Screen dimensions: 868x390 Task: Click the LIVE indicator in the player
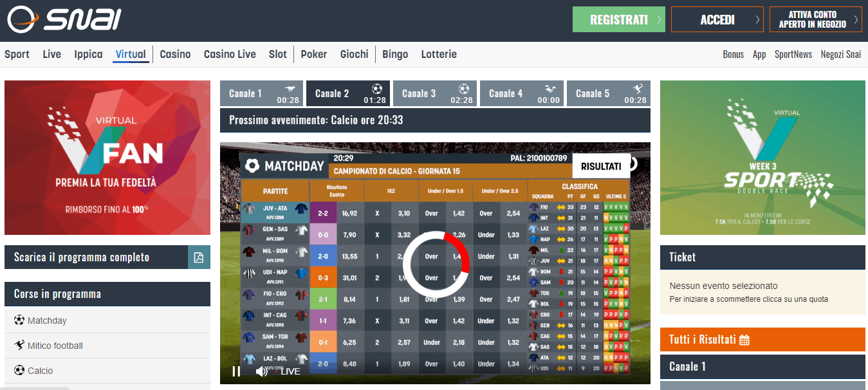288,371
